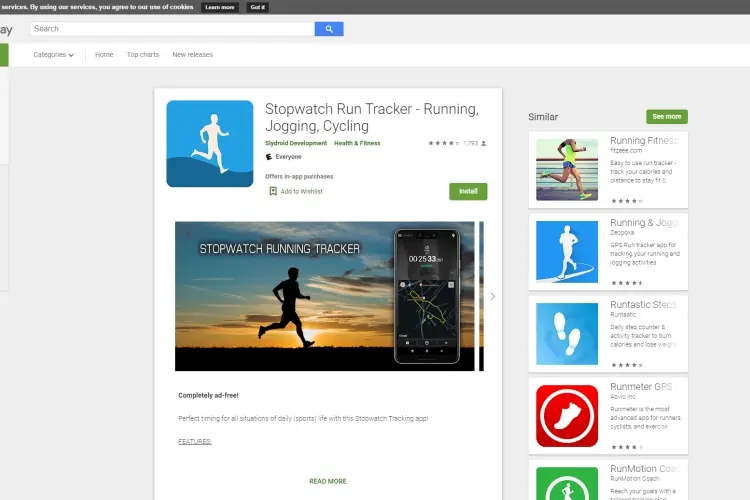Click the Add to Wishlist bookmark icon
This screenshot has width=750, height=500.
click(x=273, y=191)
